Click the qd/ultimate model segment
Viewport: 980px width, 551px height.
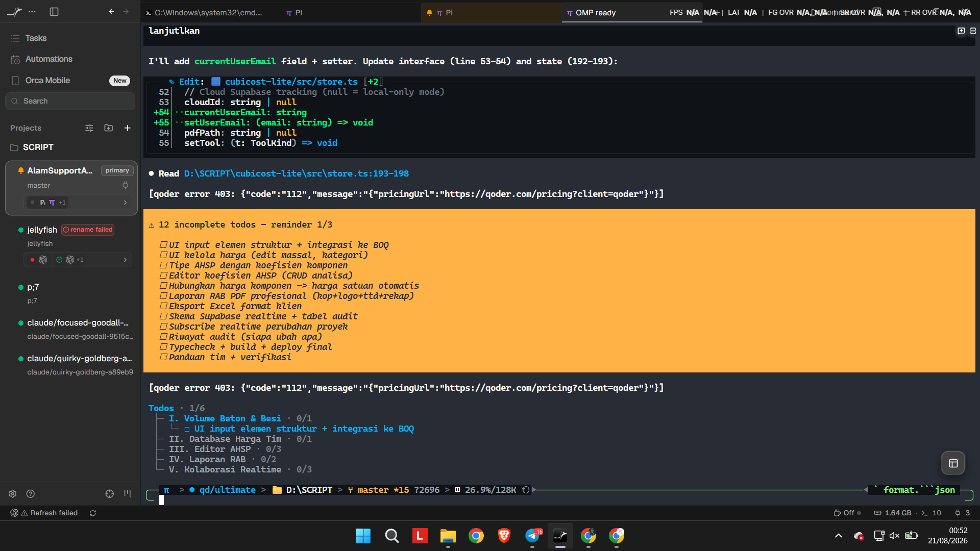coord(223,490)
